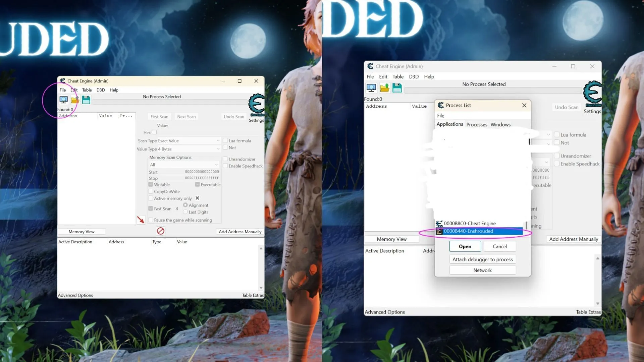Click Add Address Manually in left window
The height and width of the screenshot is (362, 644).
[x=240, y=232]
